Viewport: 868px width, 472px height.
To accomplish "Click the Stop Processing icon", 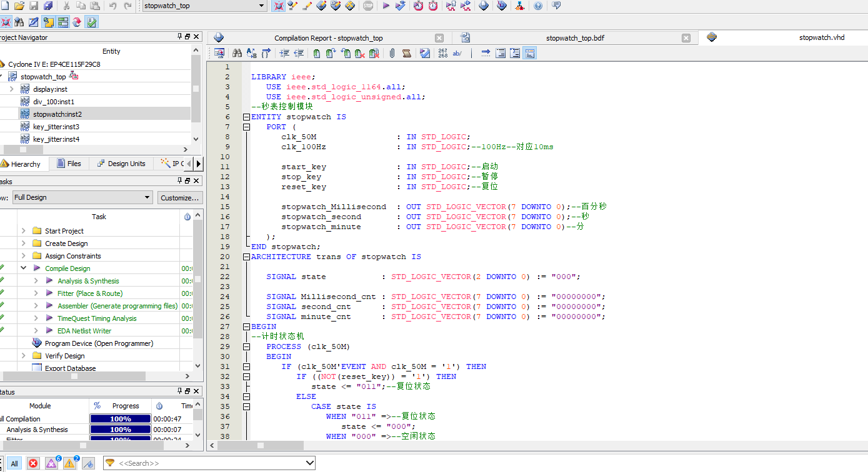I will 368,6.
